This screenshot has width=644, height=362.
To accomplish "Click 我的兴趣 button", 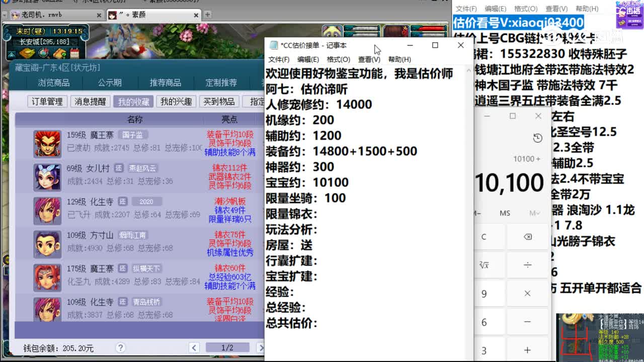I will tap(176, 102).
